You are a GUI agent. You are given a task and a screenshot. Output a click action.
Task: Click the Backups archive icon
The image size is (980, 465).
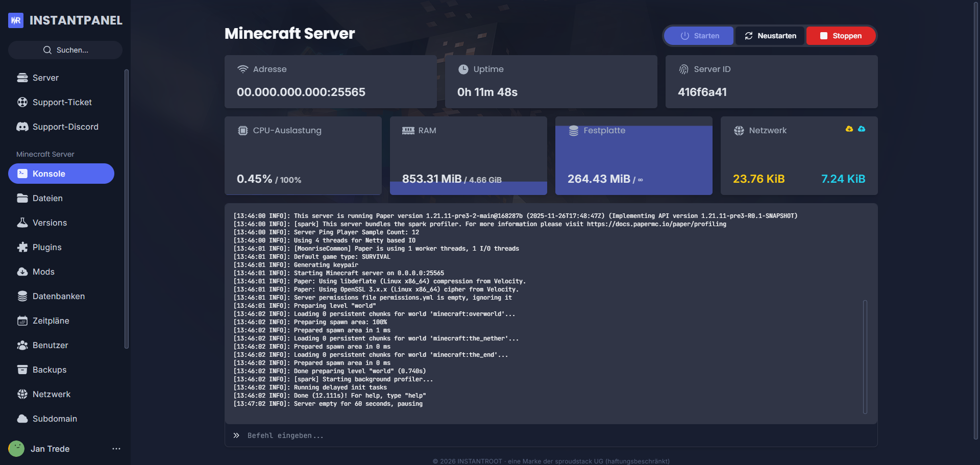(22, 370)
